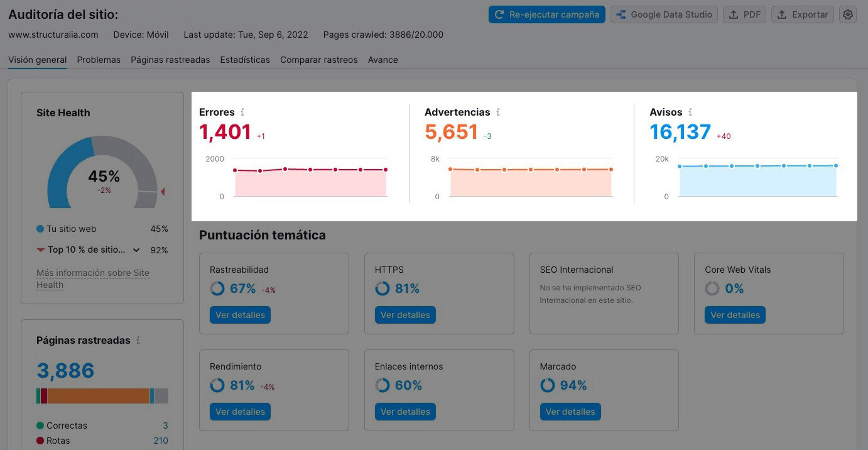Open the settings gear icon
The image size is (868, 450).
848,14
